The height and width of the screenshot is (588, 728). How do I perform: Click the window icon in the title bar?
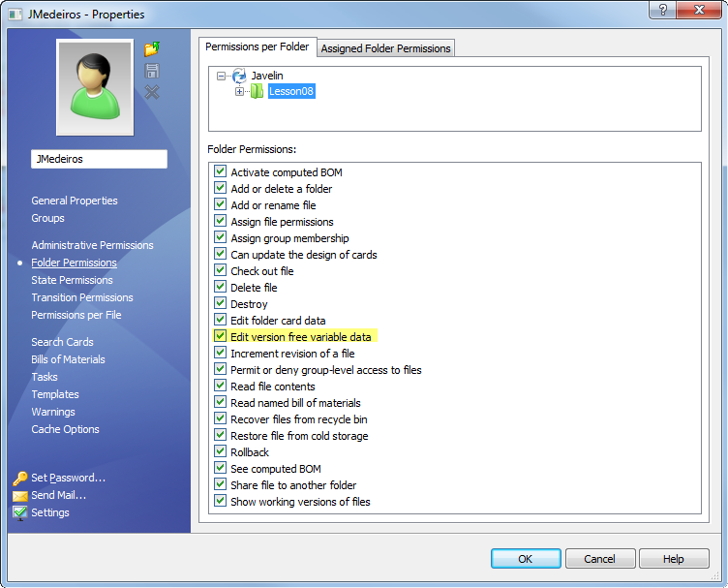(15, 15)
